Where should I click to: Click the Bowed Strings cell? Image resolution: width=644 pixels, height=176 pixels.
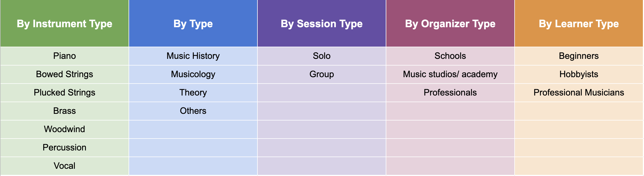tap(65, 74)
